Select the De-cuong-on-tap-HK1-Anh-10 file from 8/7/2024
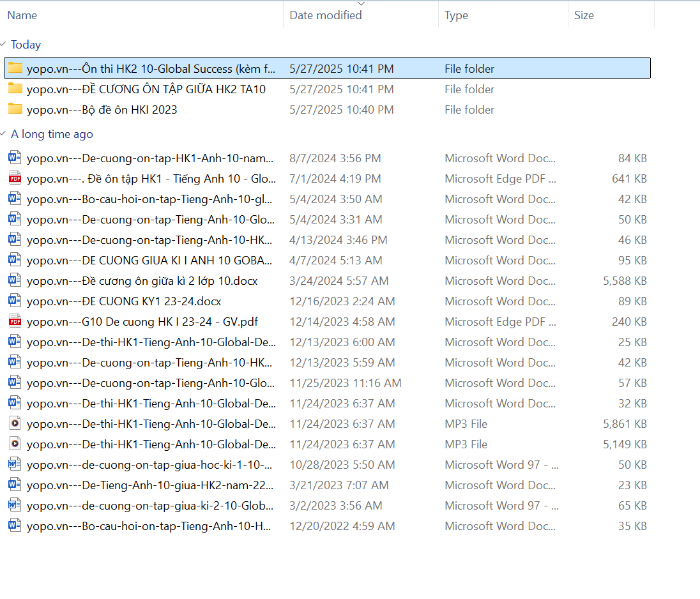The width and height of the screenshot is (700, 599). coord(150,158)
